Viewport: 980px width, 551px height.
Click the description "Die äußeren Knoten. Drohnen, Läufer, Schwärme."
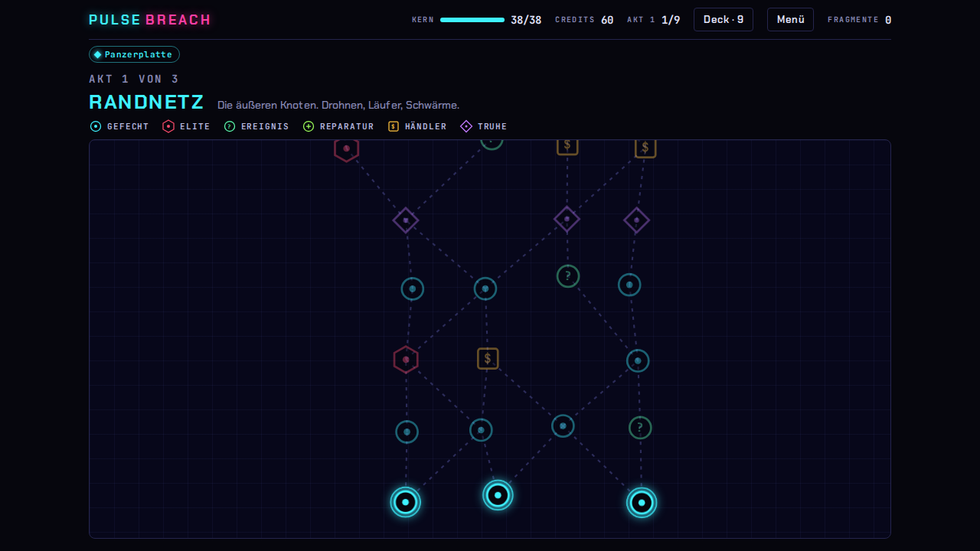tap(338, 105)
